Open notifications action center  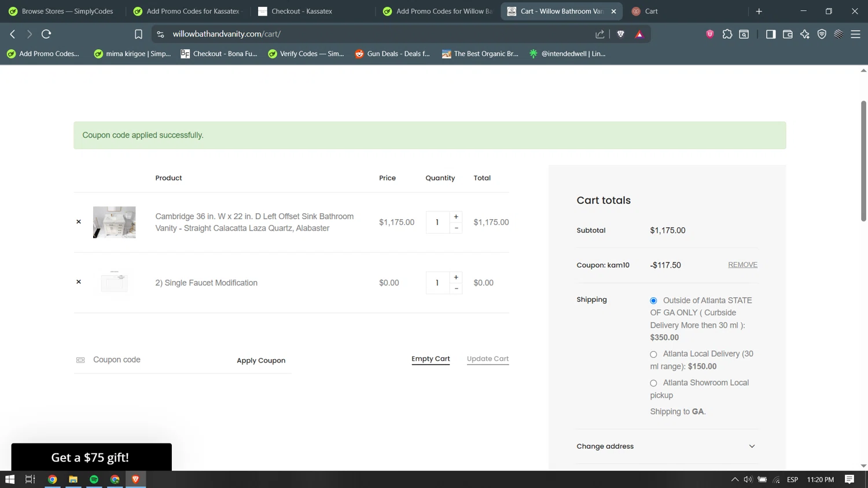[x=849, y=479]
